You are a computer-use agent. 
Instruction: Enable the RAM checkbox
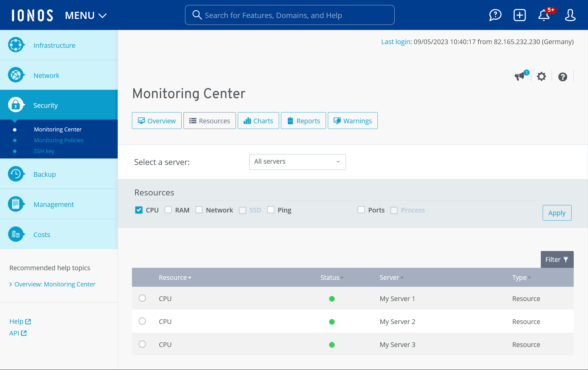168,210
